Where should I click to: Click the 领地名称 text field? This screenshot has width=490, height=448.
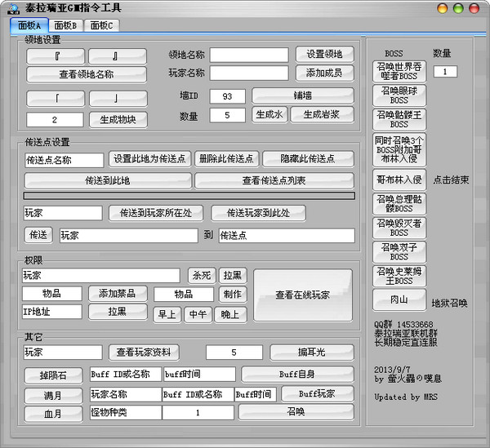[248, 55]
